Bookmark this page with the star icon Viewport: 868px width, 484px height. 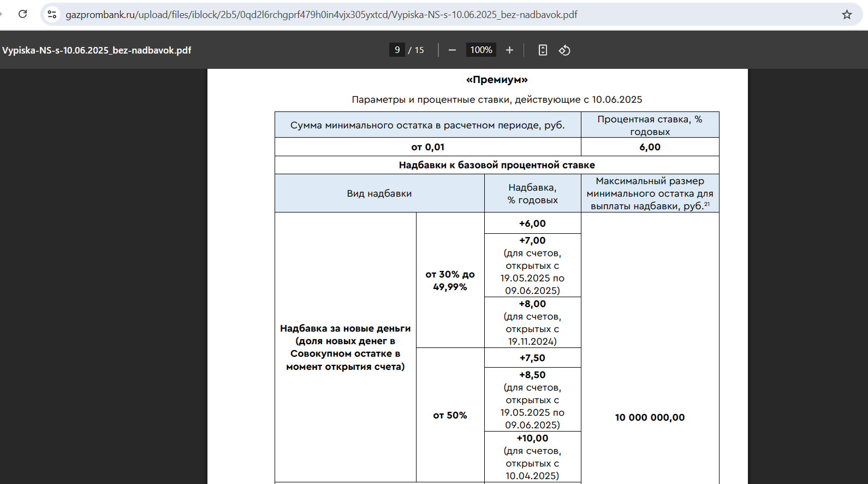click(847, 15)
